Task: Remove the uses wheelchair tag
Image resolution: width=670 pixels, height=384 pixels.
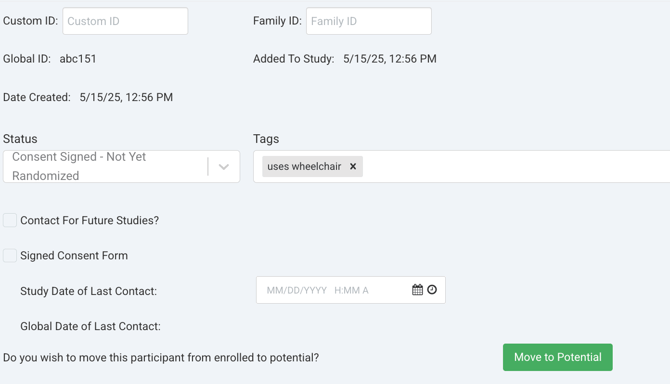Action: pyautogui.click(x=353, y=166)
